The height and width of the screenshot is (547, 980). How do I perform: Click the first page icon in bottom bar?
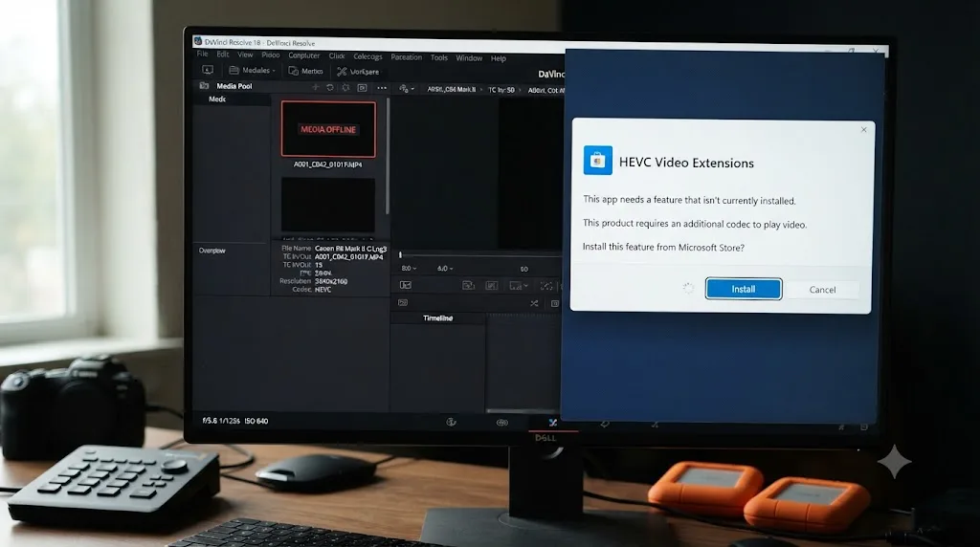[452, 422]
